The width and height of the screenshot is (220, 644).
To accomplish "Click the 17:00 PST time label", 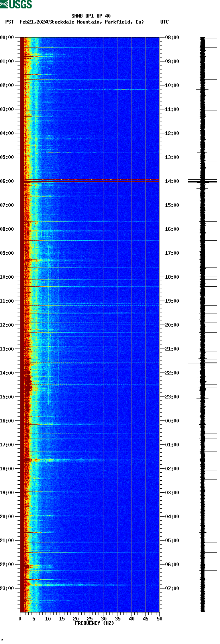I will pyautogui.click(x=7, y=445).
